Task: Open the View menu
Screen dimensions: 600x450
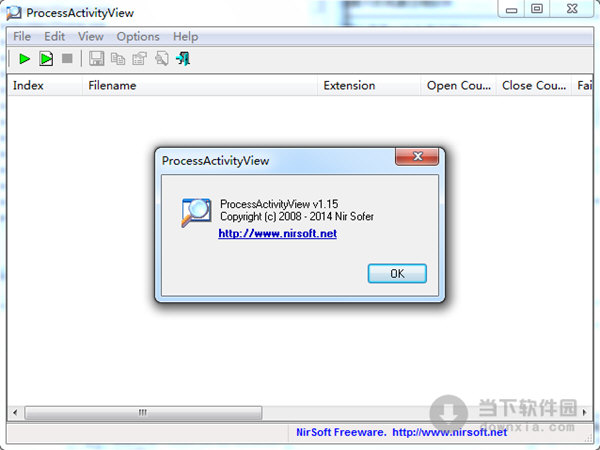Action: click(91, 37)
